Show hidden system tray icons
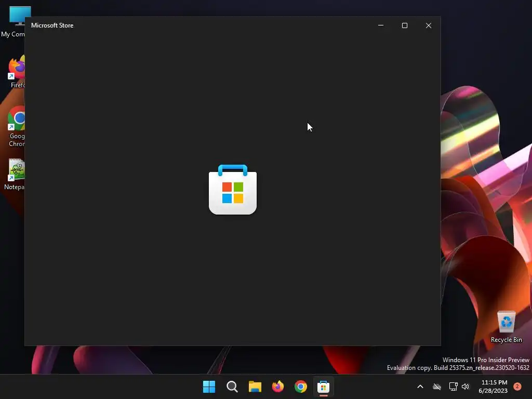 420,387
